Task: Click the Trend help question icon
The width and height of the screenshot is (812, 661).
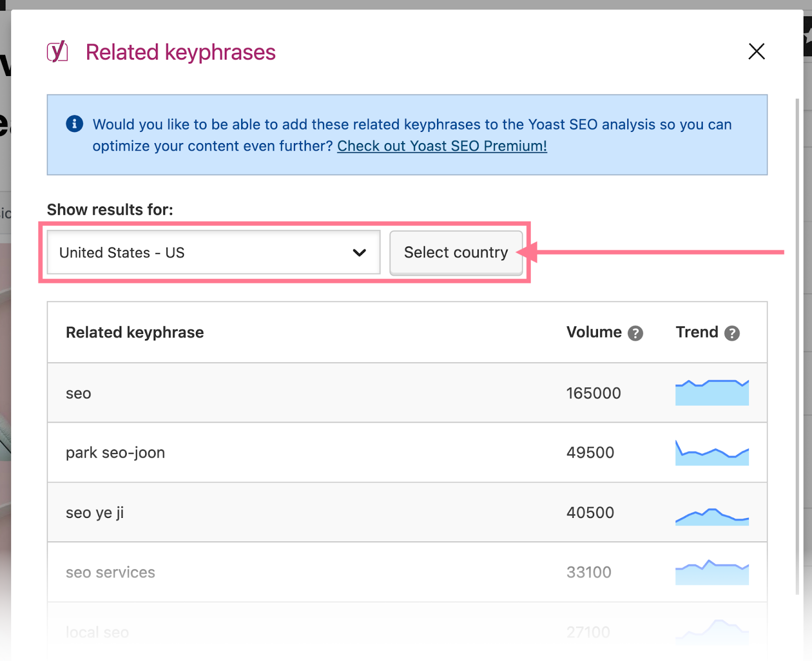Action: point(732,333)
